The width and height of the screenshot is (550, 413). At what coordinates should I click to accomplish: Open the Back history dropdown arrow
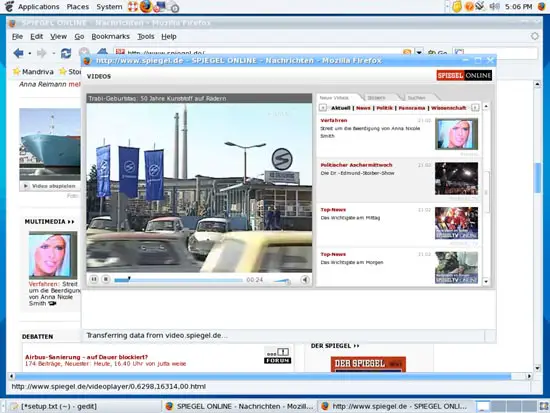pyautogui.click(x=30, y=53)
